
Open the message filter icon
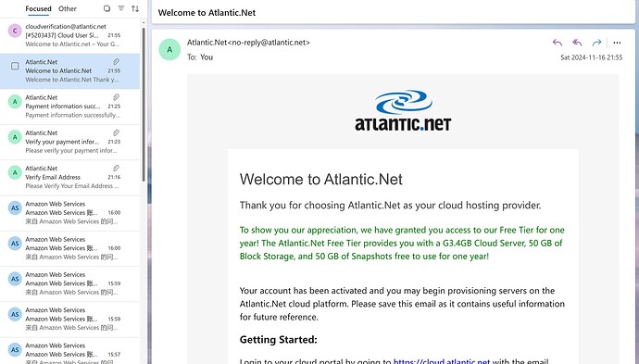pyautogui.click(x=121, y=8)
